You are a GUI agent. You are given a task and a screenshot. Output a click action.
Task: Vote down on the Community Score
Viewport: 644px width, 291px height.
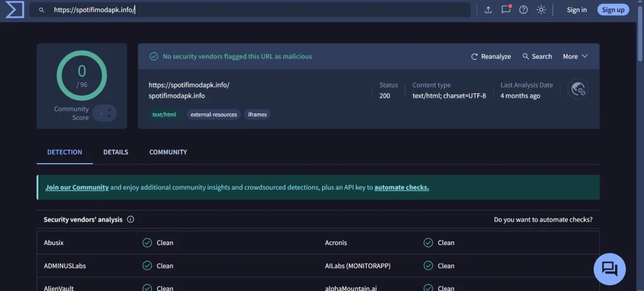(109, 117)
